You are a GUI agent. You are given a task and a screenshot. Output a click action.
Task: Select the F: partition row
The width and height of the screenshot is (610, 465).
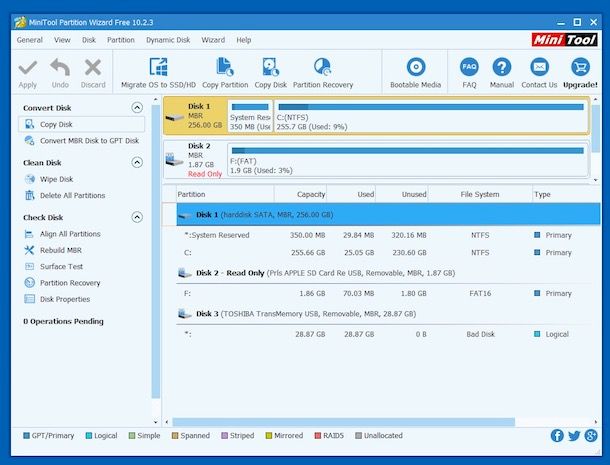coord(388,293)
